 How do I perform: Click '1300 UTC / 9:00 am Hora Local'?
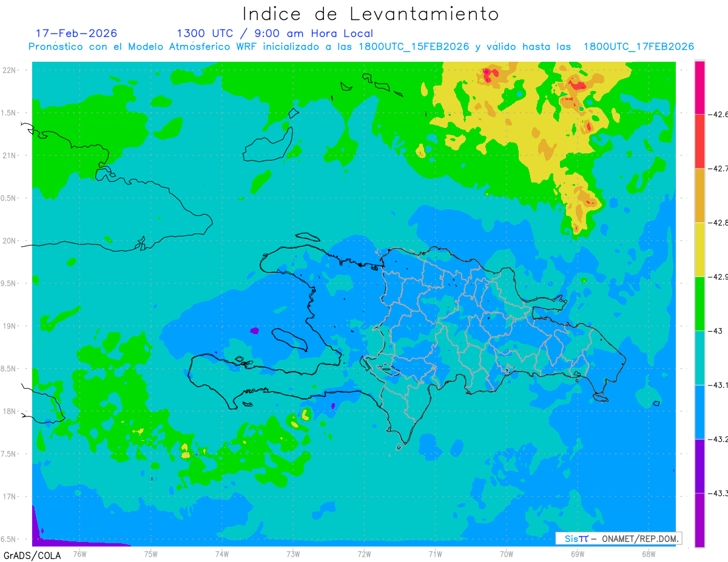tap(275, 33)
